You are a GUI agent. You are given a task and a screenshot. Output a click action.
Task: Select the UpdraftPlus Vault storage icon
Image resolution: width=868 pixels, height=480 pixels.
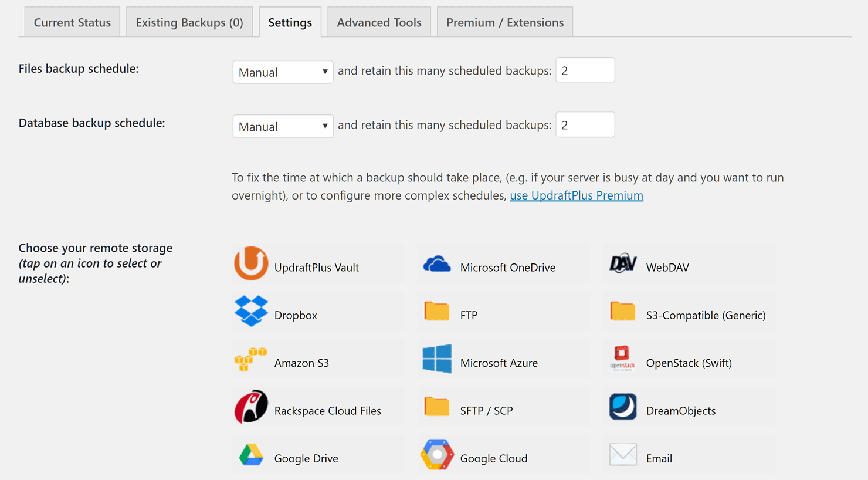tap(251, 263)
